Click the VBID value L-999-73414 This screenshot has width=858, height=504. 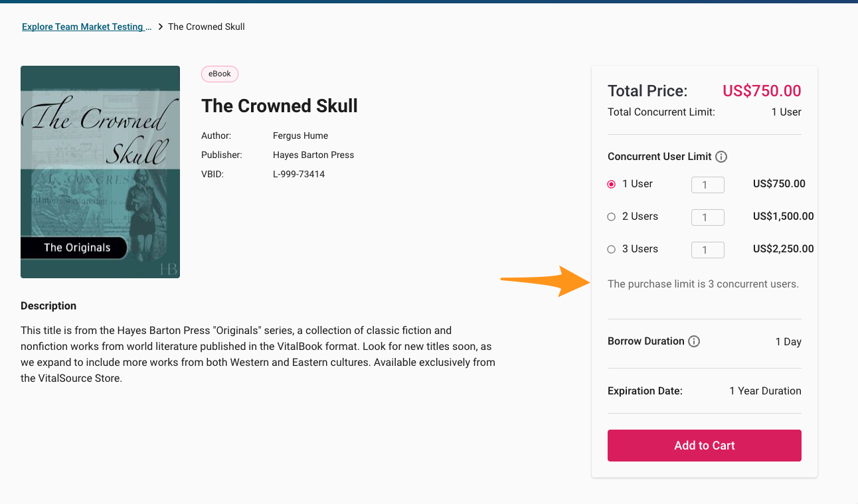click(x=299, y=175)
